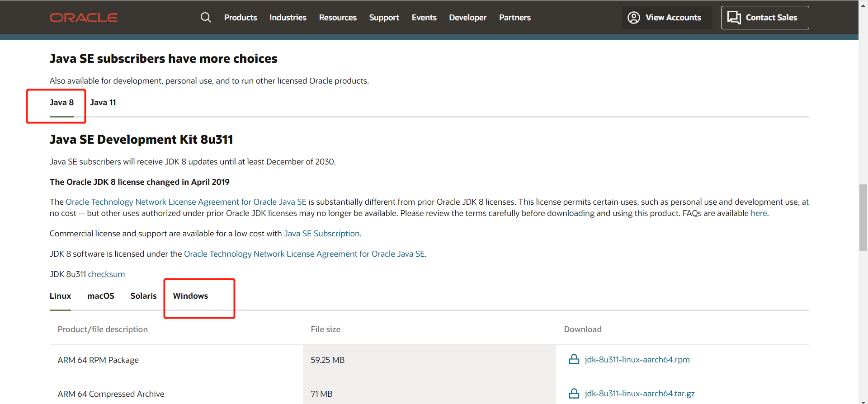The height and width of the screenshot is (404, 868).
Task: Open the Partners menu
Action: [x=515, y=18]
